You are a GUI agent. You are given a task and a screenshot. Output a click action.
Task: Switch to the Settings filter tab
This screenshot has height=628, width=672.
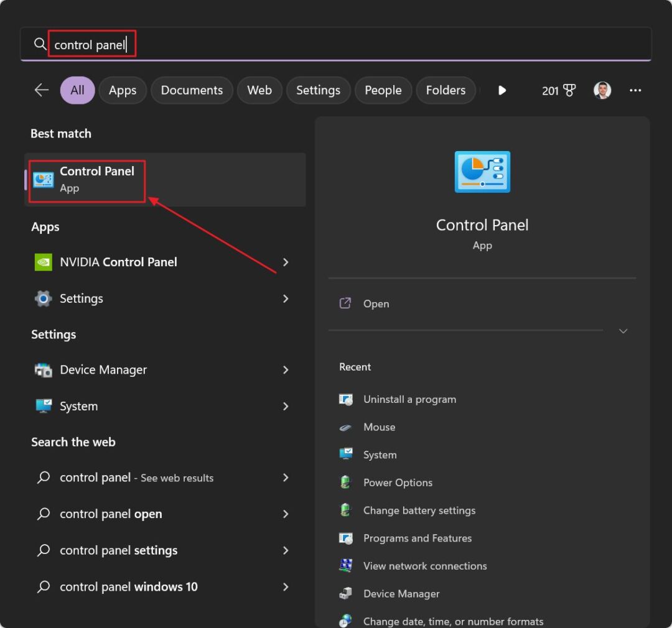(318, 90)
